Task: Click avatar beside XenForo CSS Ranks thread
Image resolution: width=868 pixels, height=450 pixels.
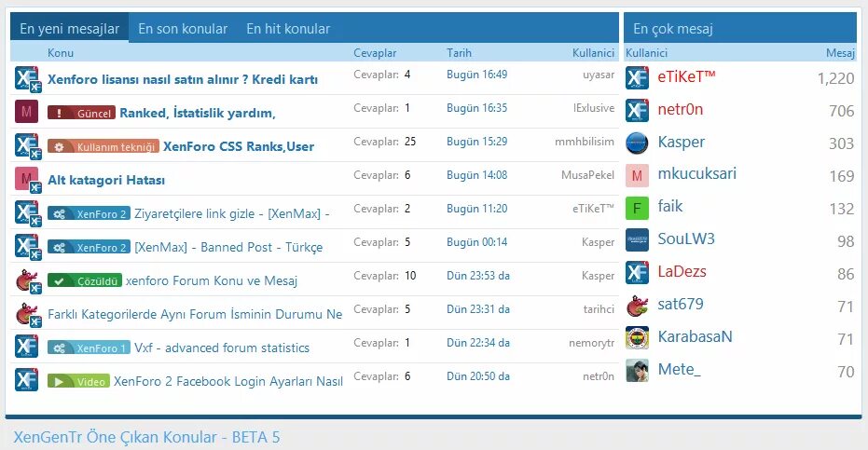Action: click(26, 145)
